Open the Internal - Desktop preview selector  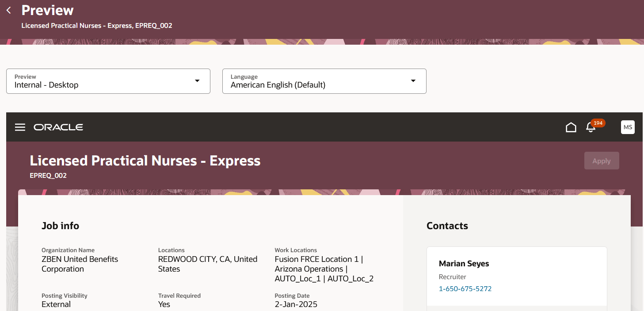click(108, 81)
